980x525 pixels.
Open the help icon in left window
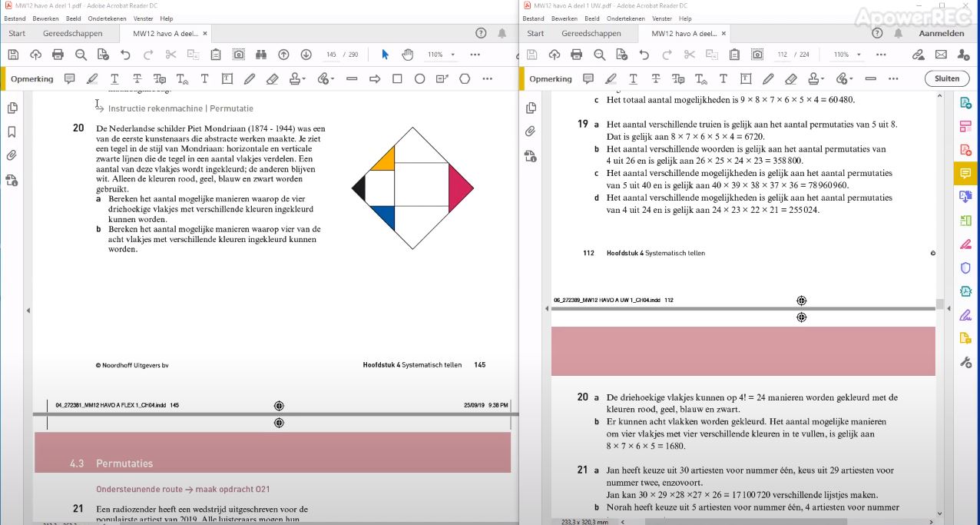pos(481,33)
